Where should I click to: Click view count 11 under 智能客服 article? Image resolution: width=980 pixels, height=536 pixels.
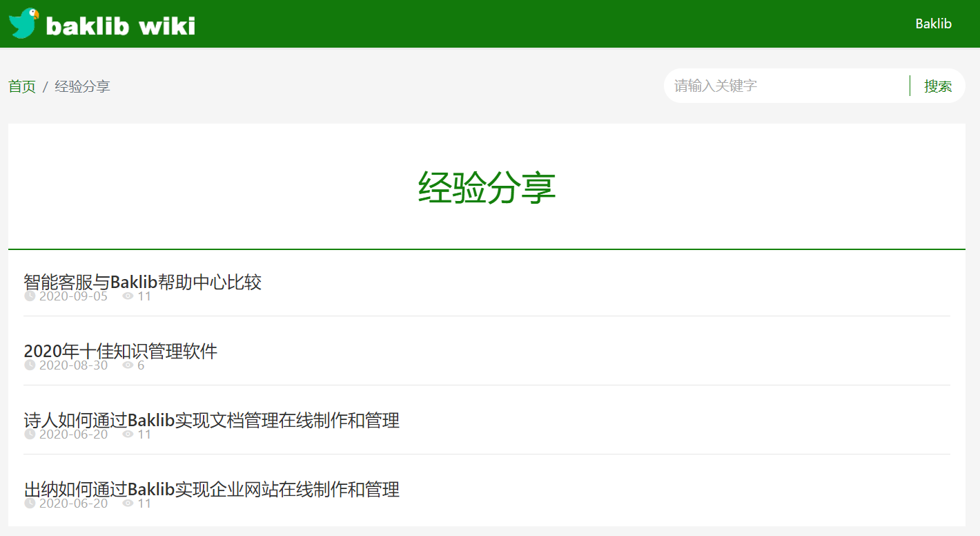[x=144, y=296]
